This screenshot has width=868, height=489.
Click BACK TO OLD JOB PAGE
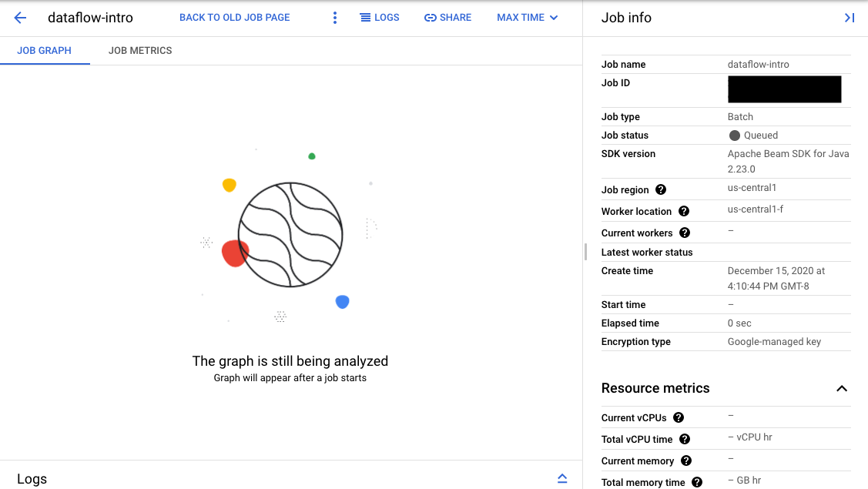coord(234,17)
